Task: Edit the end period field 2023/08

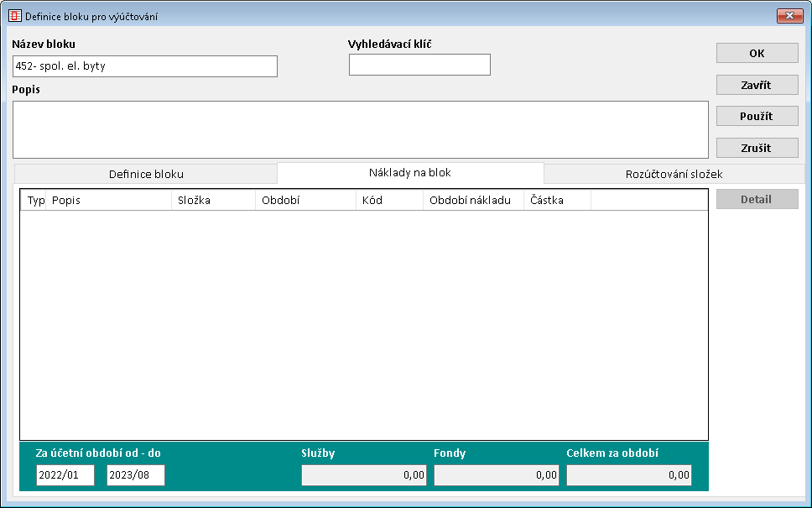Action: click(x=136, y=475)
